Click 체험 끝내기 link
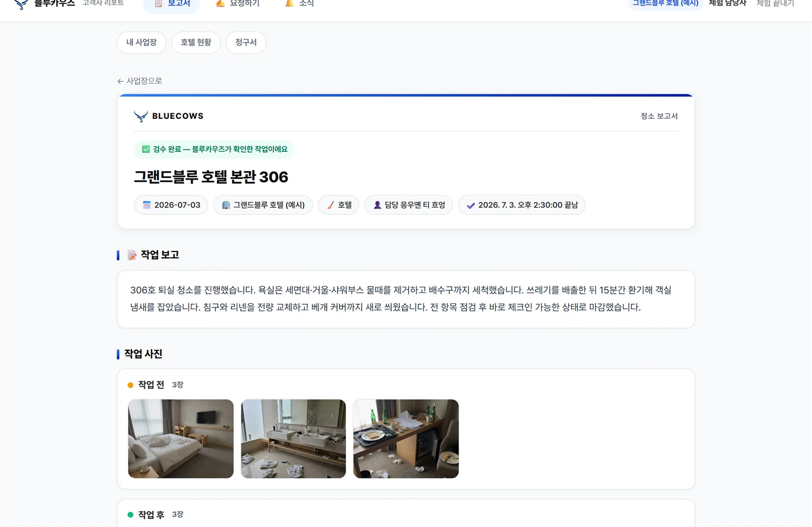 [x=775, y=4]
